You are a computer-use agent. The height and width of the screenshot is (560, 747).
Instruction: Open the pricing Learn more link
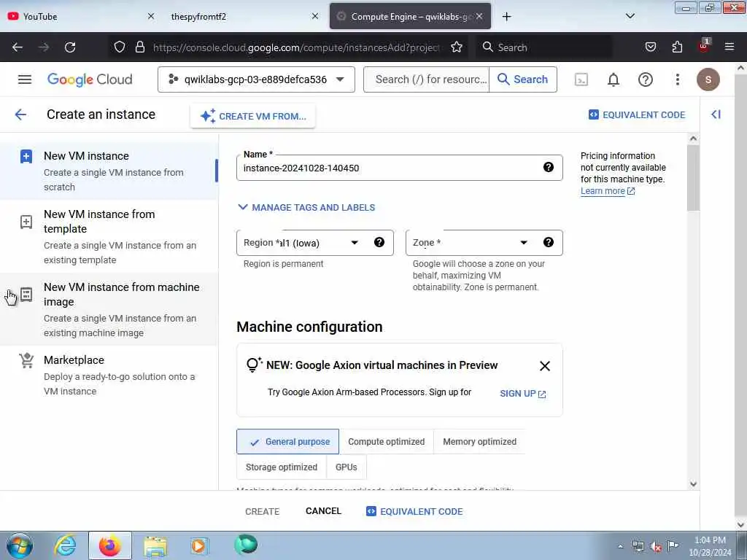pos(608,191)
